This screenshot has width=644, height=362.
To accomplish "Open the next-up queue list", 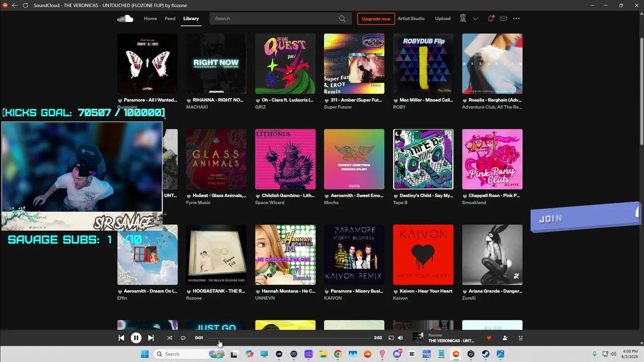I will tap(520, 338).
